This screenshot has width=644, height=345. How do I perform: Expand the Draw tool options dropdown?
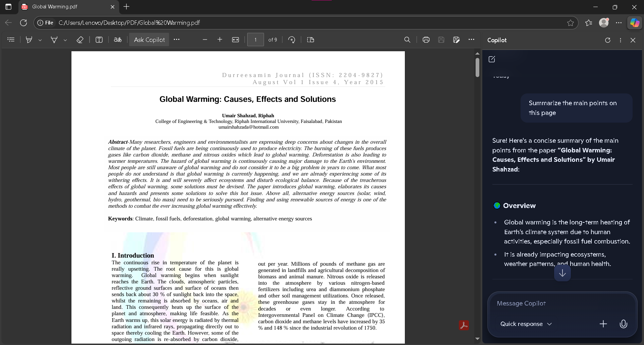click(x=65, y=40)
